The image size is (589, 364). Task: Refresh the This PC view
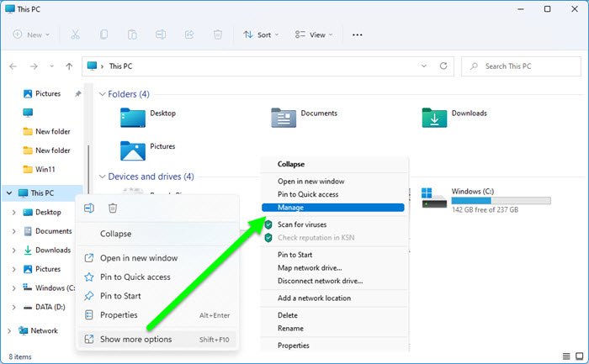[443, 66]
